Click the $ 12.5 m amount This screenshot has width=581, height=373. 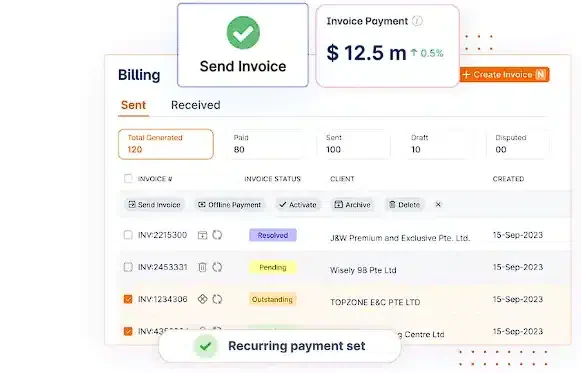[x=366, y=53]
